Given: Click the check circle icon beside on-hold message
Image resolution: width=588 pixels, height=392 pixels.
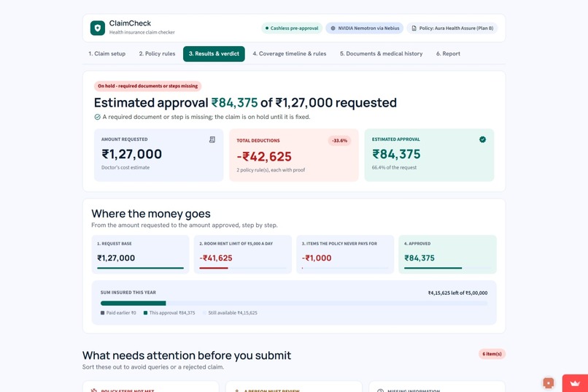Looking at the screenshot, I should tap(98, 117).
